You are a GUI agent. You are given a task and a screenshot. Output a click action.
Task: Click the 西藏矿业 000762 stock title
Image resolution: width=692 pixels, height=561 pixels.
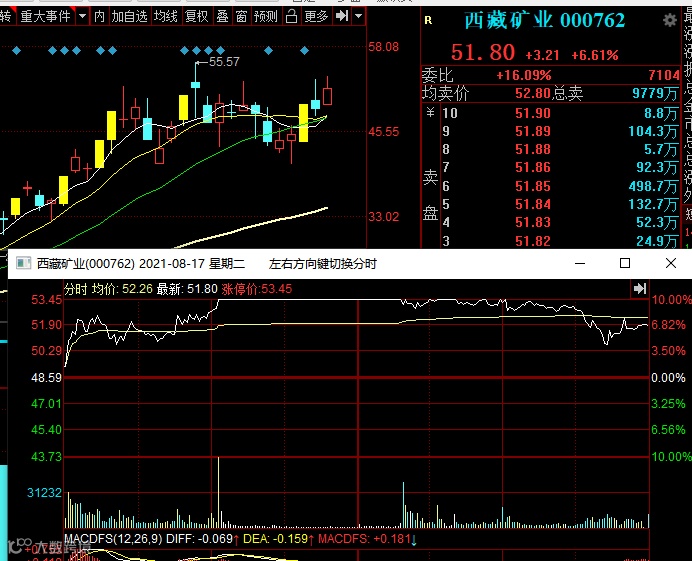545,20
